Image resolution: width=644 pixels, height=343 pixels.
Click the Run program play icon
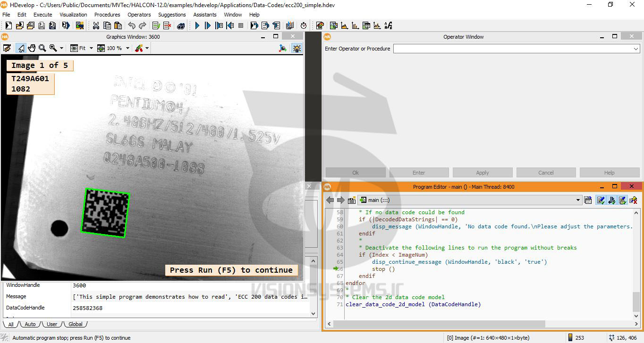[197, 25]
